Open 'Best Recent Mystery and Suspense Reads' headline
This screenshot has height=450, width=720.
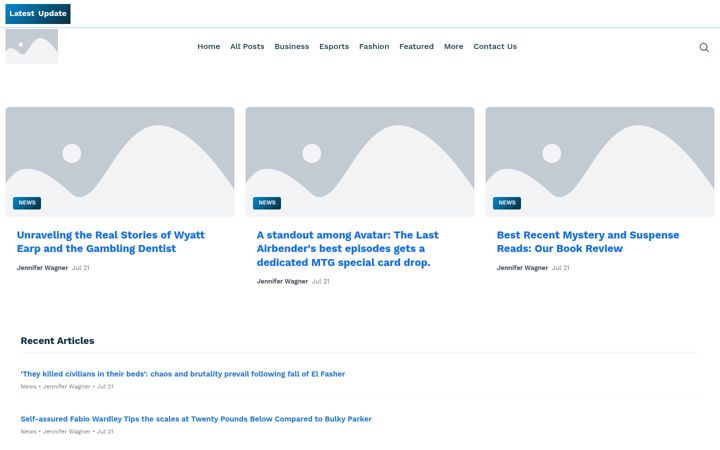[588, 242]
